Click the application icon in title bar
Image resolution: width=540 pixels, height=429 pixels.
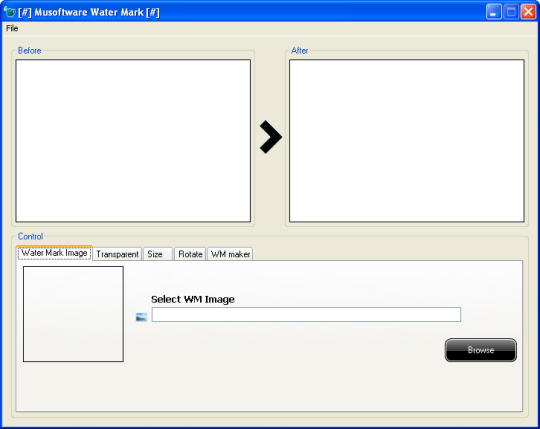pyautogui.click(x=10, y=12)
